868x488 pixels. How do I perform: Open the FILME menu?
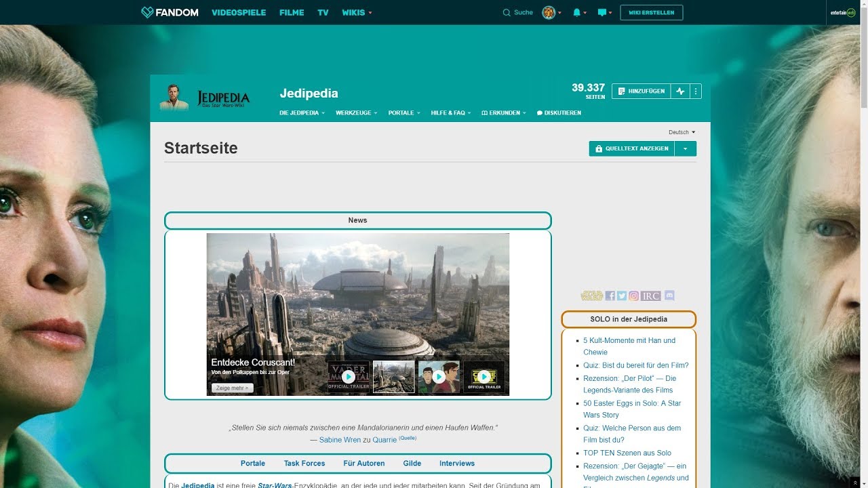click(x=292, y=12)
